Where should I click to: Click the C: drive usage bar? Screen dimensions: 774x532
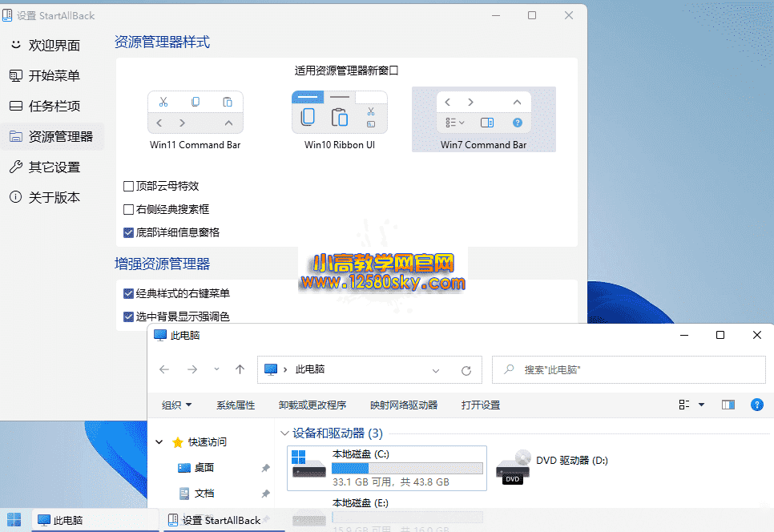coord(407,468)
